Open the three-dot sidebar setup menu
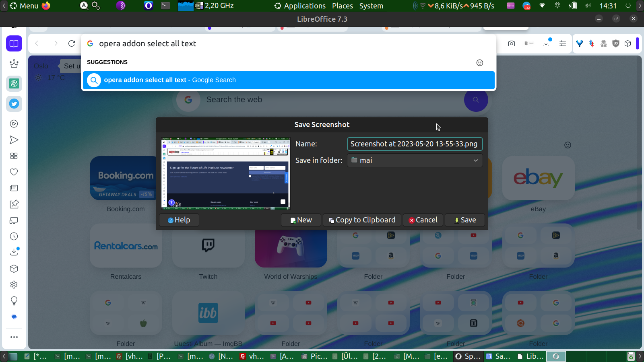The width and height of the screenshot is (644, 362). [x=14, y=337]
